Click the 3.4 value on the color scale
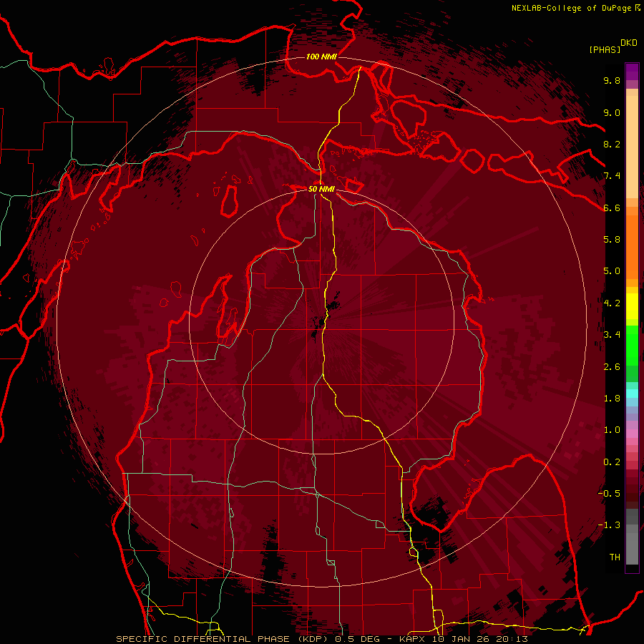 click(x=612, y=335)
